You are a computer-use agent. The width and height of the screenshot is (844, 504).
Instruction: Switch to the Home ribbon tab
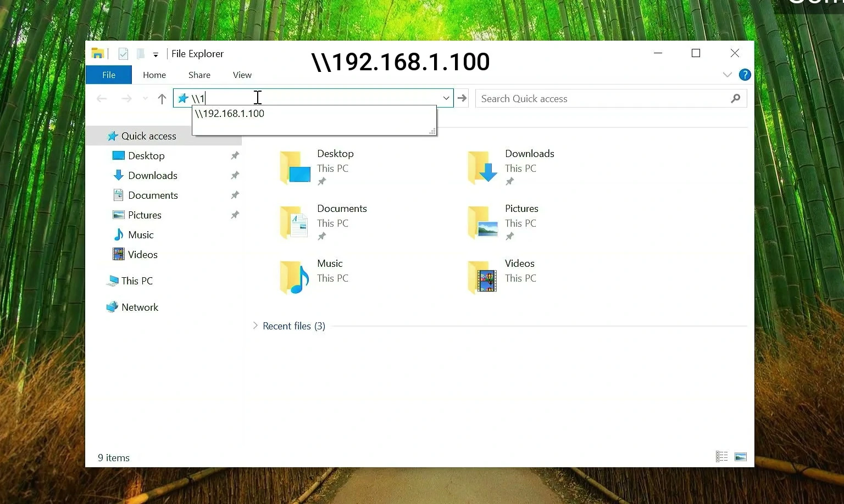coord(154,75)
